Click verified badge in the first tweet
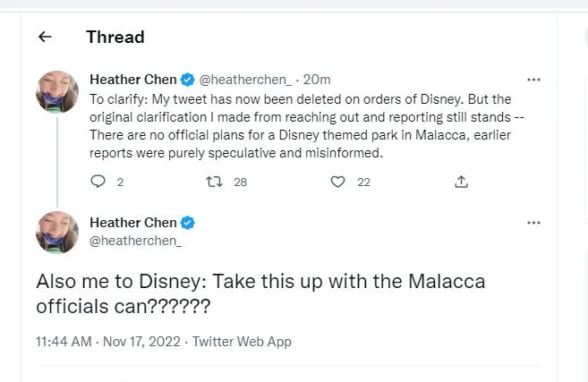 [188, 80]
